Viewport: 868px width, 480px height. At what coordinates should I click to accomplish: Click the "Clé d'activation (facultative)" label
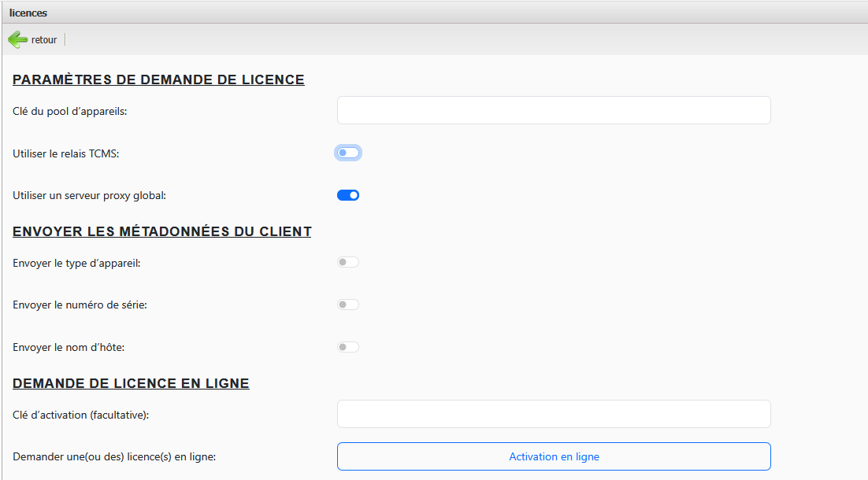(81, 414)
